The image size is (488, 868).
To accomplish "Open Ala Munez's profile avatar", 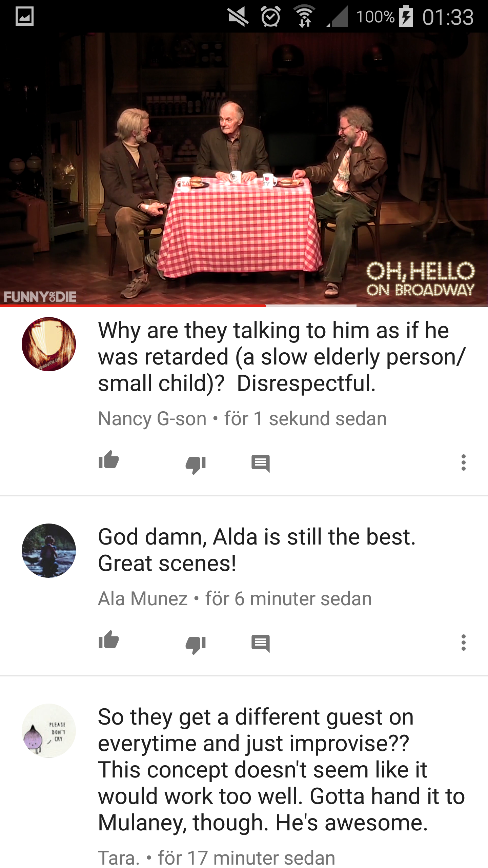I will [49, 551].
